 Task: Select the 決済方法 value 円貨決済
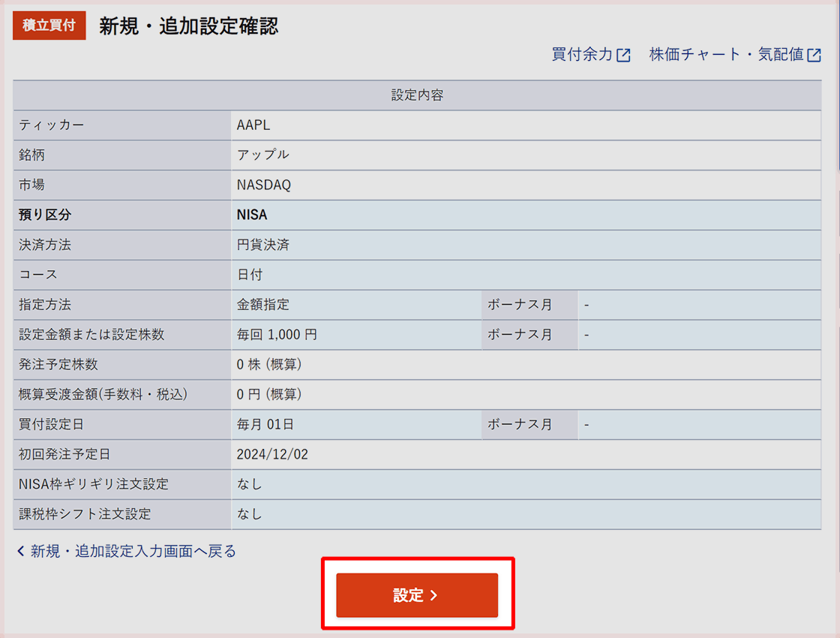(x=263, y=245)
